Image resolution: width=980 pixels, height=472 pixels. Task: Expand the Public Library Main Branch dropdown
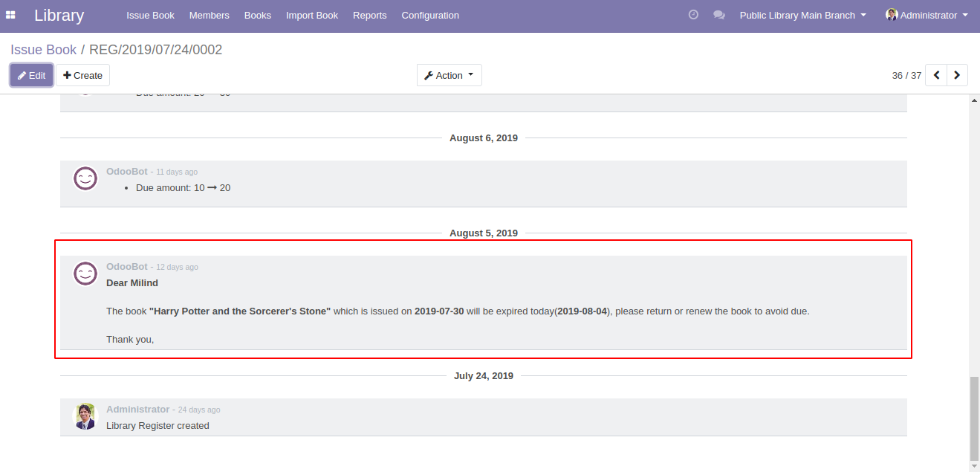[x=803, y=15]
